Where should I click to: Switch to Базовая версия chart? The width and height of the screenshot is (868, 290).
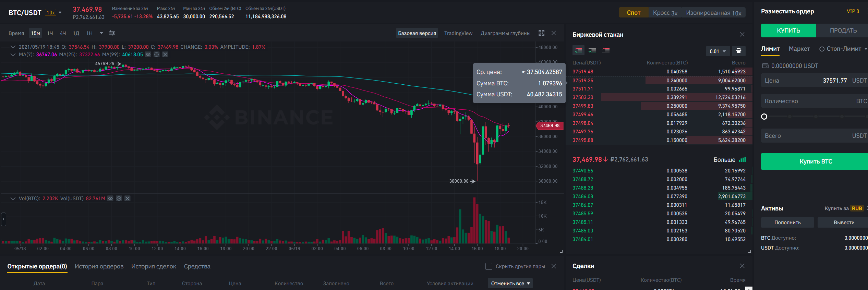417,33
